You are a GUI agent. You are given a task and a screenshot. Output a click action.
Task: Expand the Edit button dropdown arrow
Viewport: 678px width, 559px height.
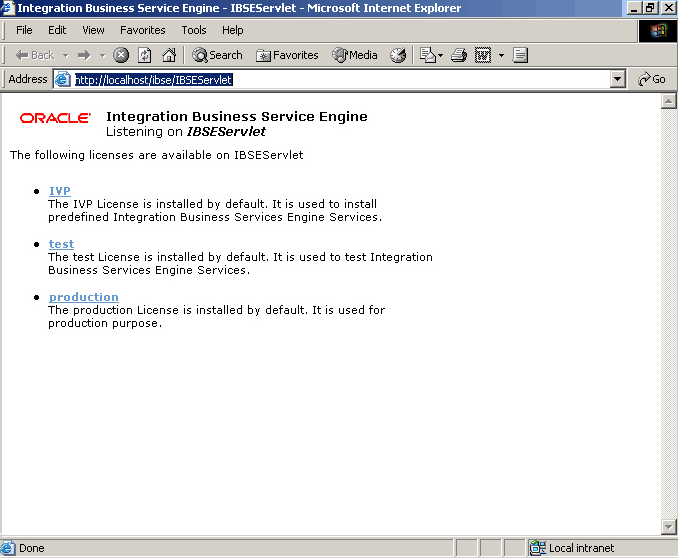pyautogui.click(x=501, y=55)
